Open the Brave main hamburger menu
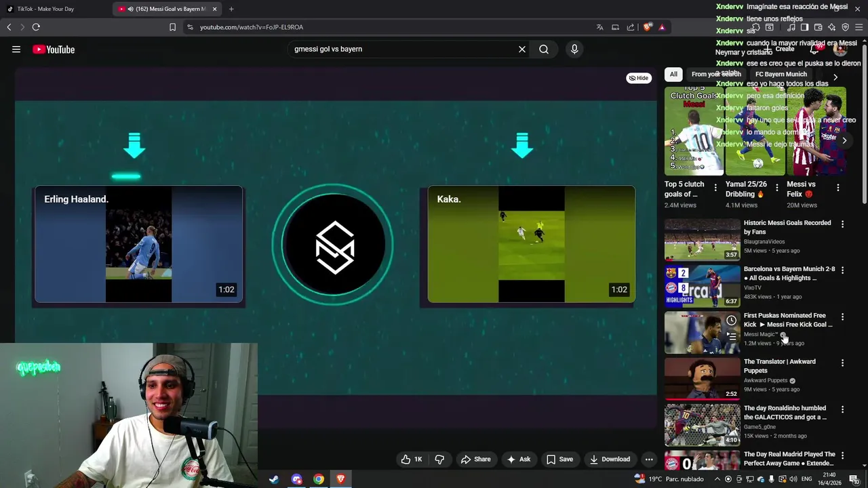The width and height of the screenshot is (868, 488). tap(859, 27)
